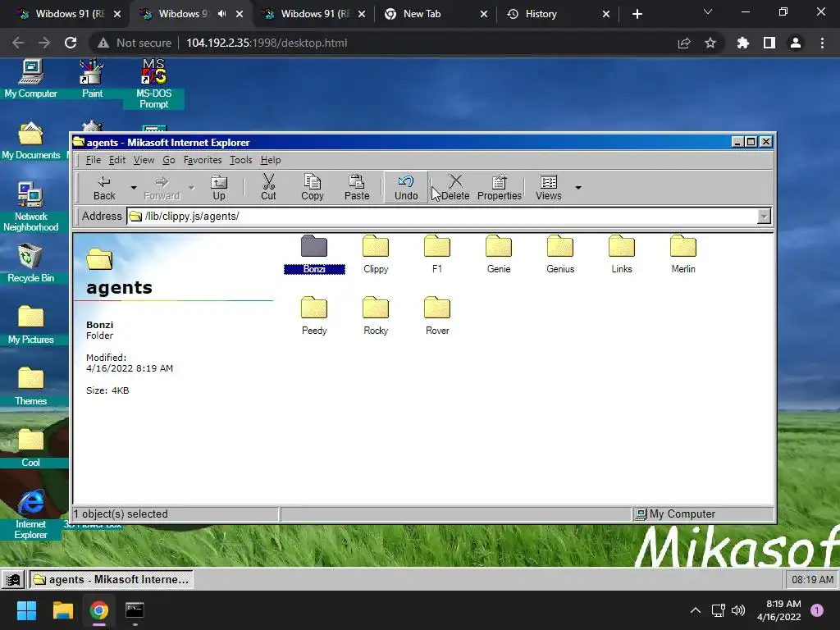
Task: Click the Undo toolbar button
Action: 406,188
